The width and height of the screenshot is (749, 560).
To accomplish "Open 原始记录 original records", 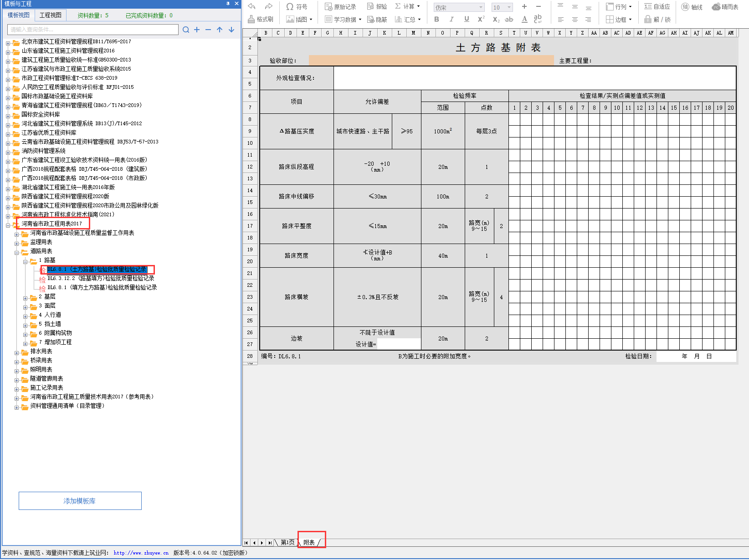I will tap(340, 7).
